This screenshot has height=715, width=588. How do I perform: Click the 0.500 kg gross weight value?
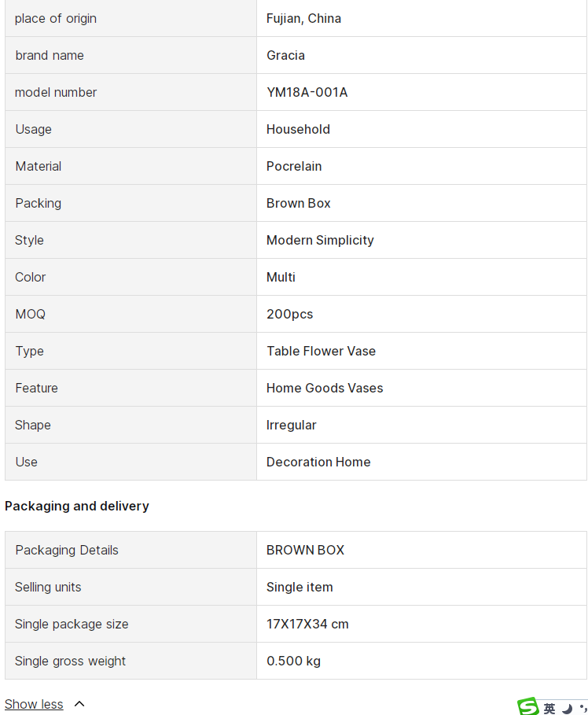tap(293, 661)
